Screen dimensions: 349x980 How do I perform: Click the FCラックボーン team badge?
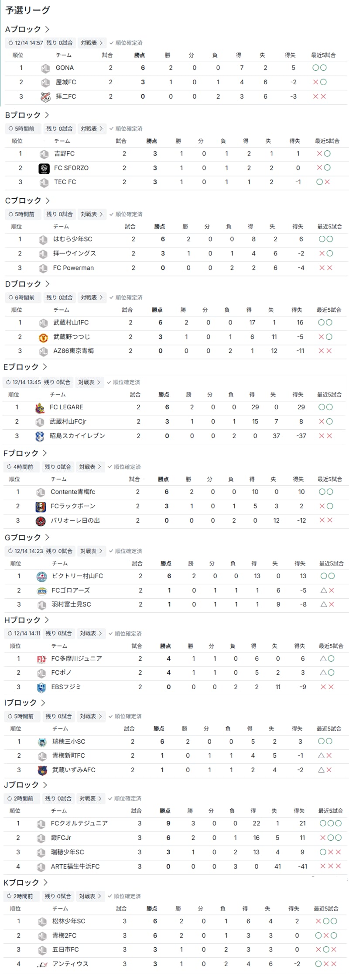41,507
